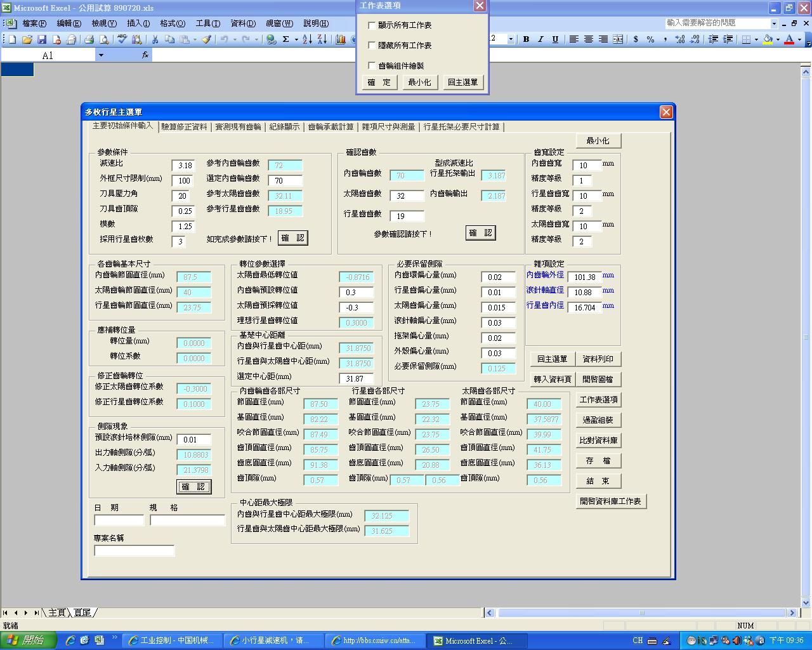The height and width of the screenshot is (650, 812).
Task: Sort ascending with the A-Z icon
Action: tap(307, 39)
